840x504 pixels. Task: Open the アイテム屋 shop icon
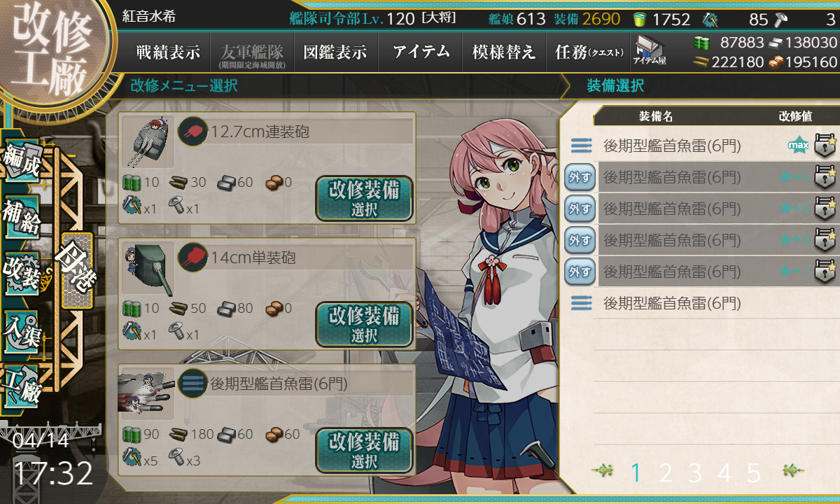coord(650,51)
